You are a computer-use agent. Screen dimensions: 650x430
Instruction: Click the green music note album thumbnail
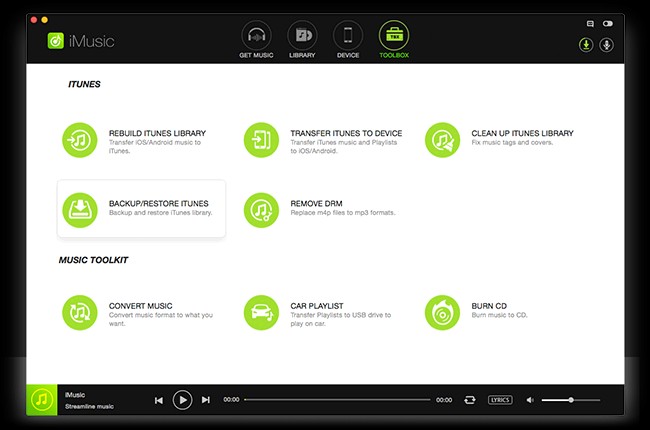point(41,400)
